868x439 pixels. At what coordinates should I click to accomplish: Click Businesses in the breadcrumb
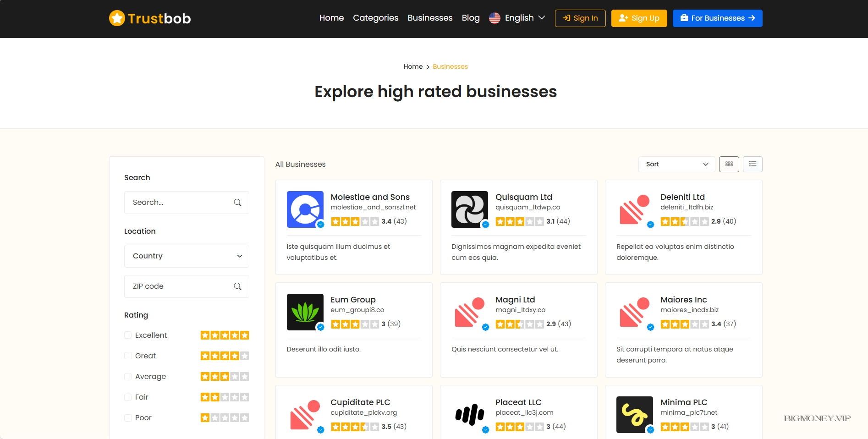click(450, 66)
